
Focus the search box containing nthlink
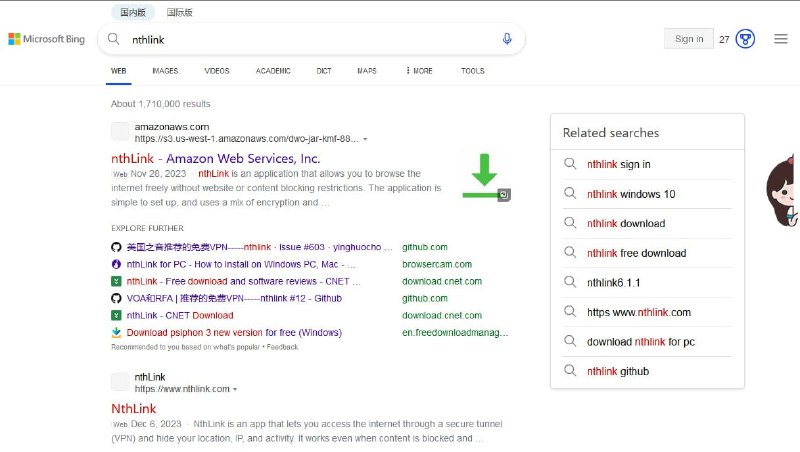[x=311, y=39]
